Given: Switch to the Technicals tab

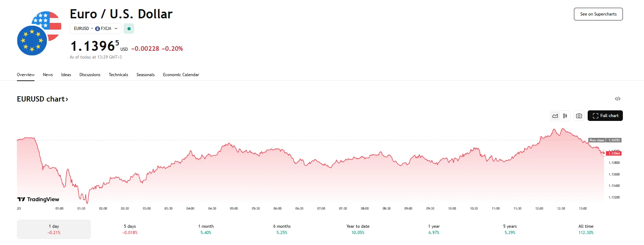Looking at the screenshot, I should [118, 75].
